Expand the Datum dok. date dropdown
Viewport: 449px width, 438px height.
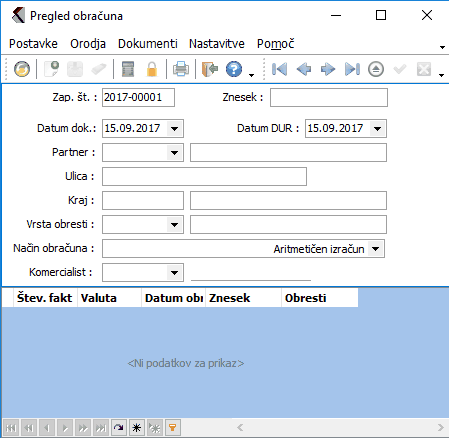(175, 128)
